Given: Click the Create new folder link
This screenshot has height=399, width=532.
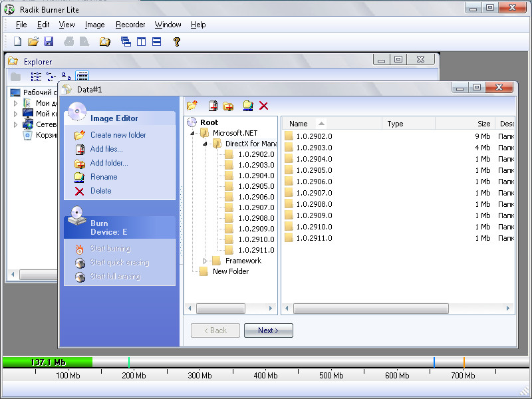Looking at the screenshot, I should click(118, 135).
